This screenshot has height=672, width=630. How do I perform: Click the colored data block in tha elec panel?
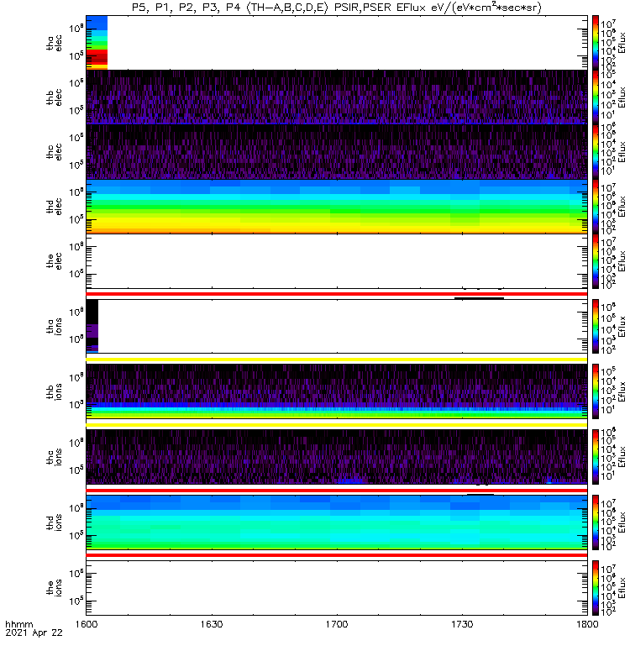pyautogui.click(x=97, y=43)
